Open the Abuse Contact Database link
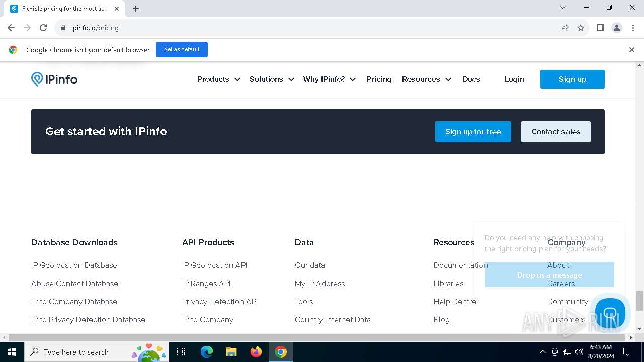Screen dimensions: 644x362 point(74,284)
